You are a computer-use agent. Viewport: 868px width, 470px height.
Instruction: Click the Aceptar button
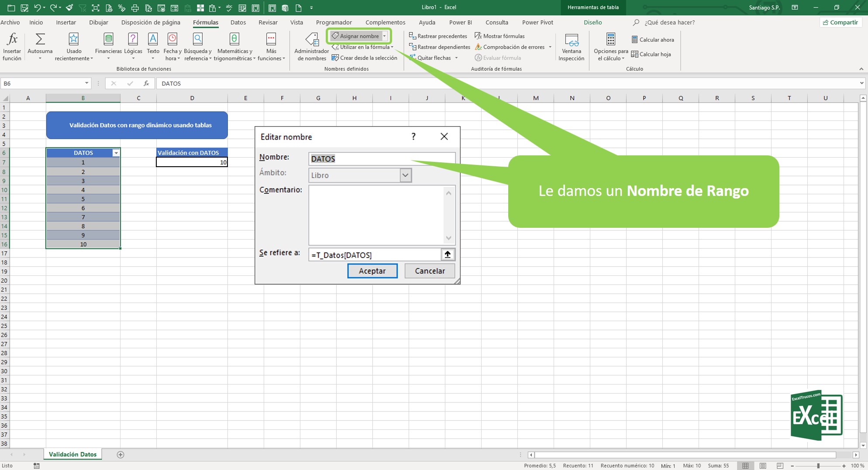tap(372, 271)
